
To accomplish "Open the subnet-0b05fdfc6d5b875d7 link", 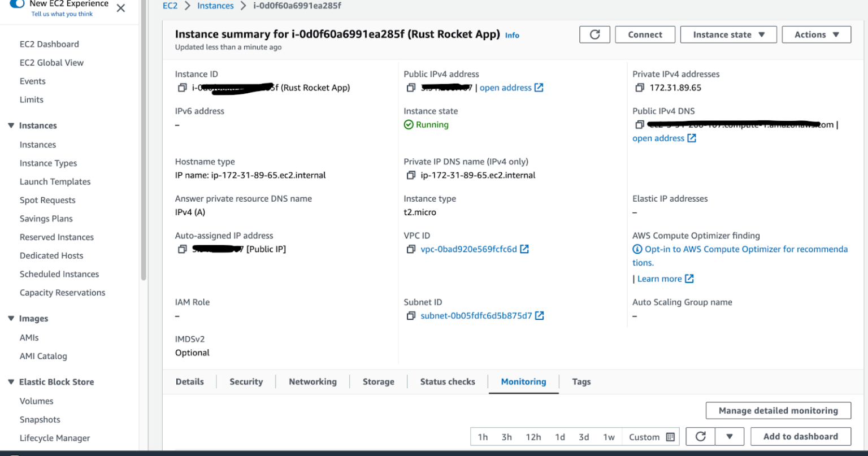I will pos(476,316).
